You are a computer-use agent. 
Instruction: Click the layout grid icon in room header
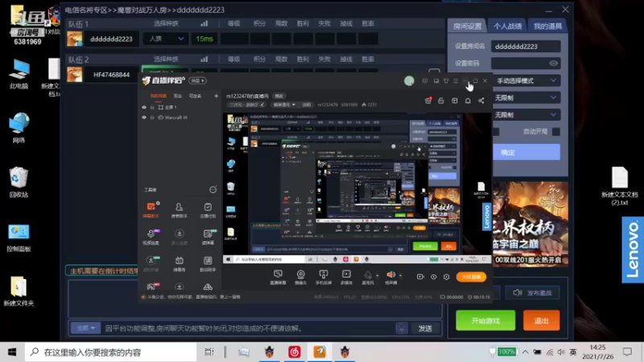[x=455, y=101]
